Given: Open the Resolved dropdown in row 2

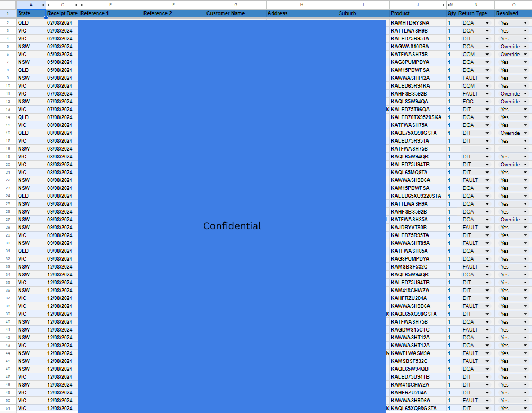Looking at the screenshot, I should [525, 22].
